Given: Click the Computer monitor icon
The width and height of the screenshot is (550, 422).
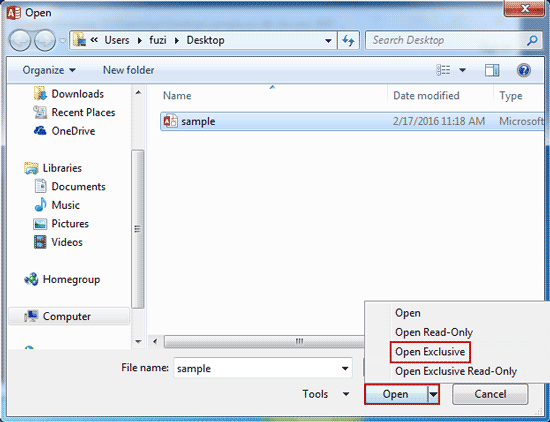Looking at the screenshot, I should [31, 316].
